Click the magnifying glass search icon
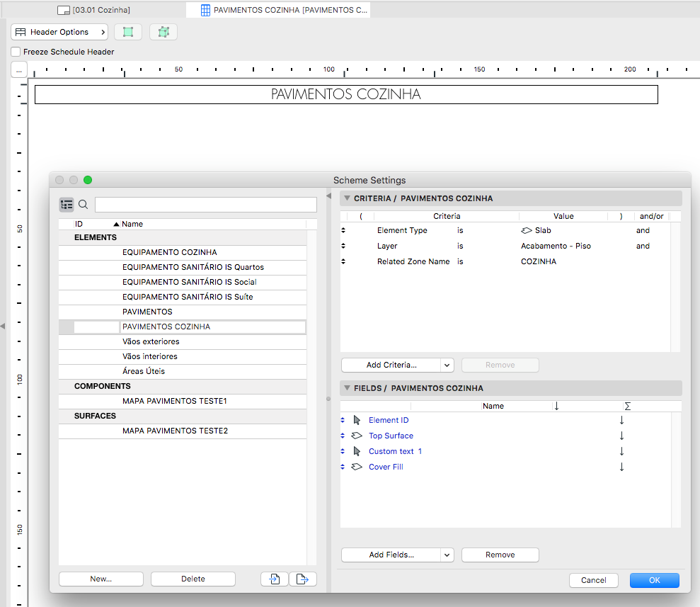 click(x=83, y=205)
